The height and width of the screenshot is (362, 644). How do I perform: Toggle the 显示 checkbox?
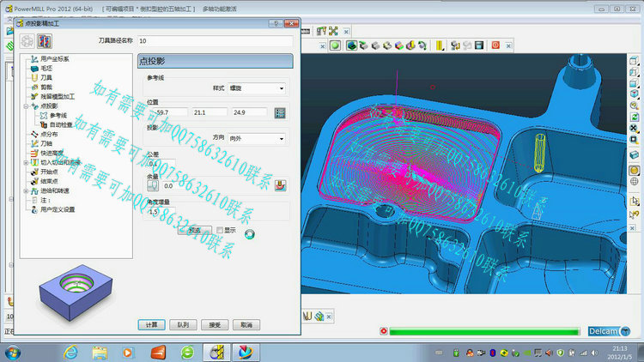[x=220, y=230]
